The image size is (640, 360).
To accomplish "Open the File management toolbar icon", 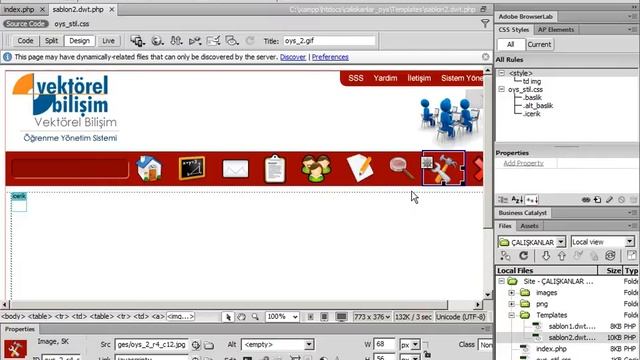I will 176,41.
